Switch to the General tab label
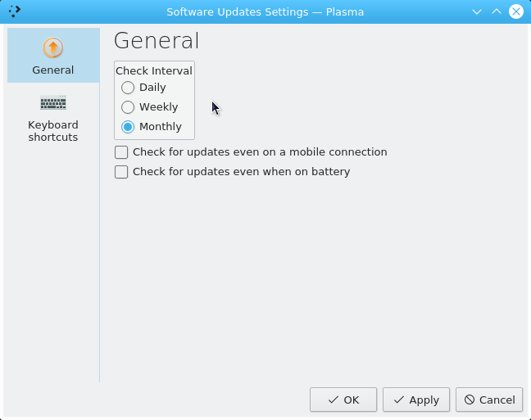Screen dimensions: 531x420 point(53,70)
